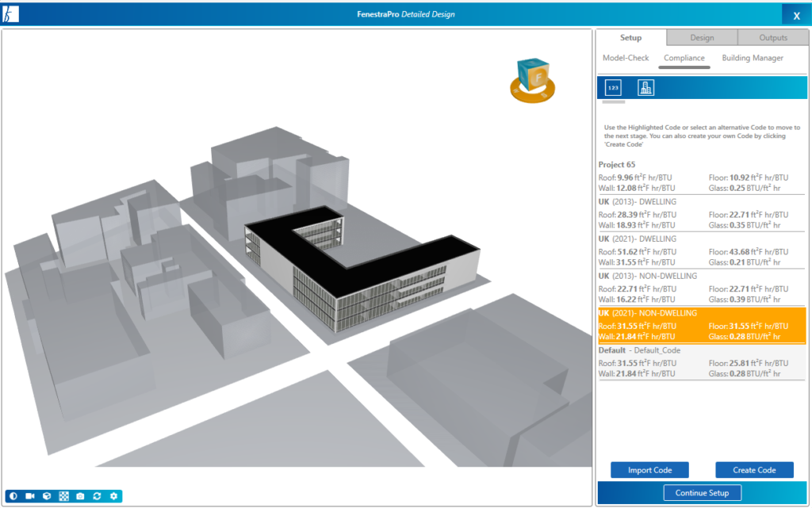
Task: Click the building icon in Compliance panel
Action: pos(645,87)
